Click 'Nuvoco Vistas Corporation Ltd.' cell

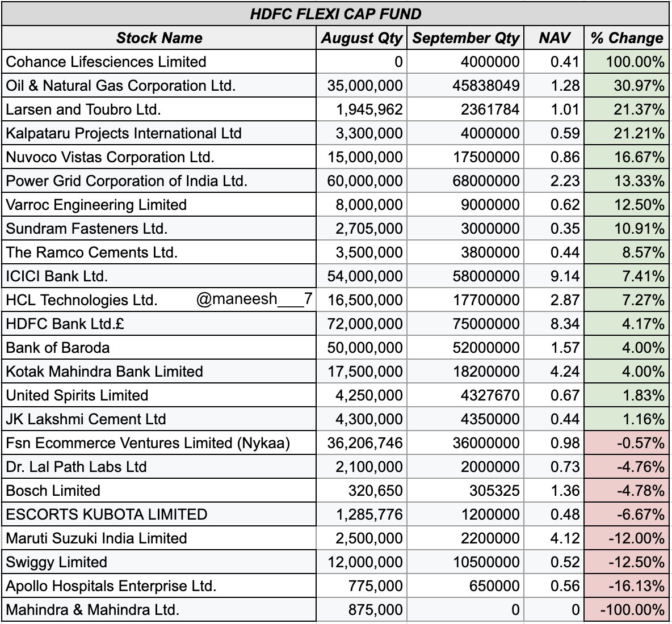pos(159,157)
